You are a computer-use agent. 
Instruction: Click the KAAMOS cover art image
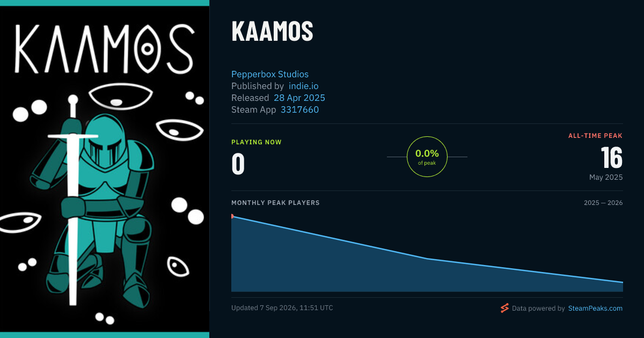click(105, 169)
